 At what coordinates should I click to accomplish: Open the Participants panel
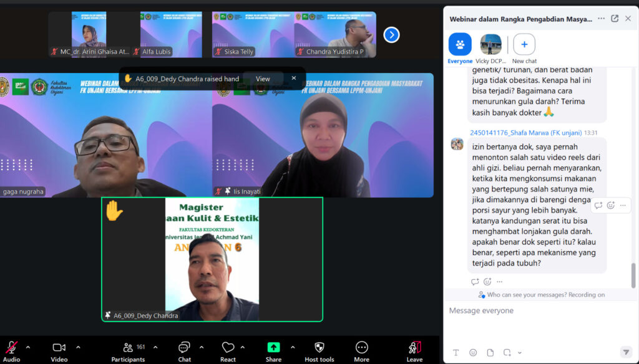click(128, 348)
